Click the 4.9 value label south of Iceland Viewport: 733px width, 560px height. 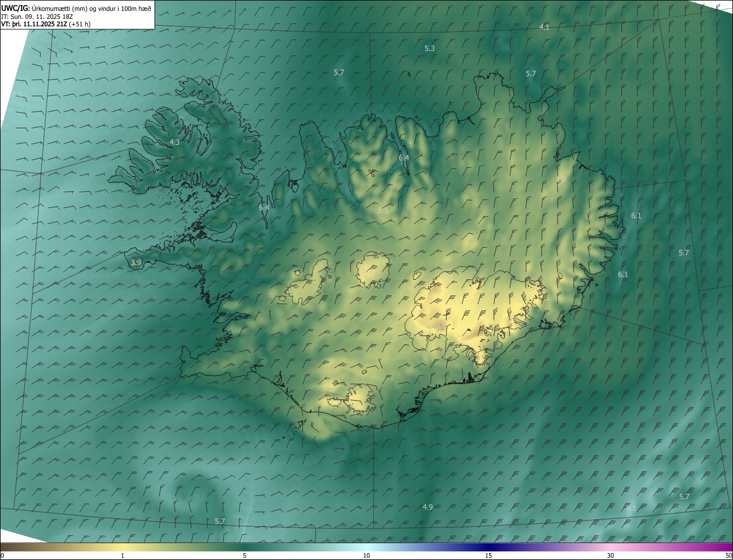point(428,507)
